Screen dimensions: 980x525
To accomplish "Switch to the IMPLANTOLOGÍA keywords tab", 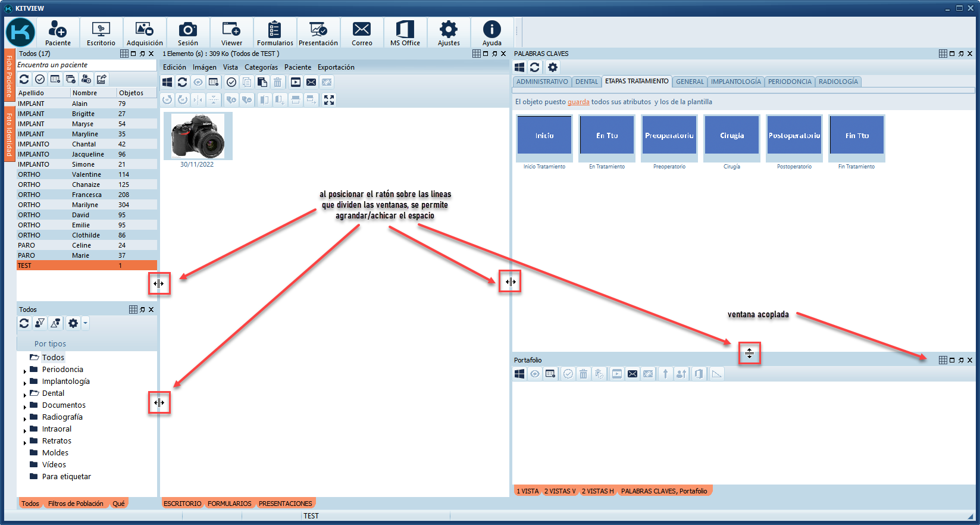I will [735, 82].
